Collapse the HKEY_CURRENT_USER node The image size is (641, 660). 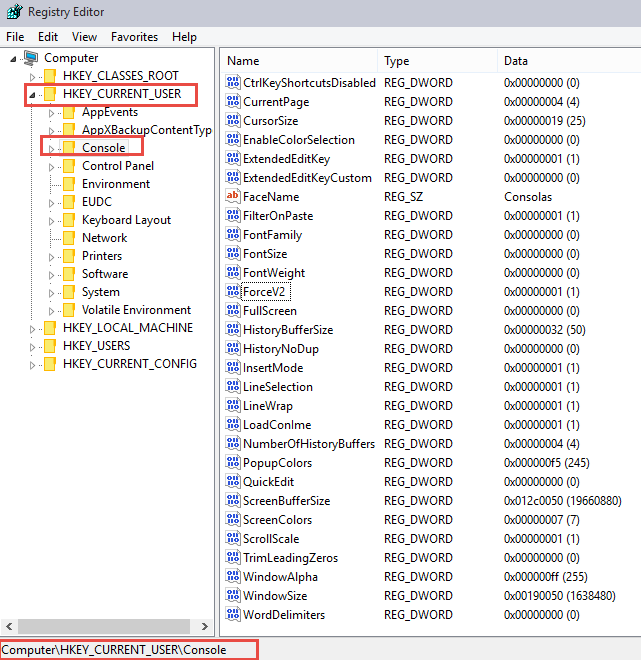tap(32, 95)
